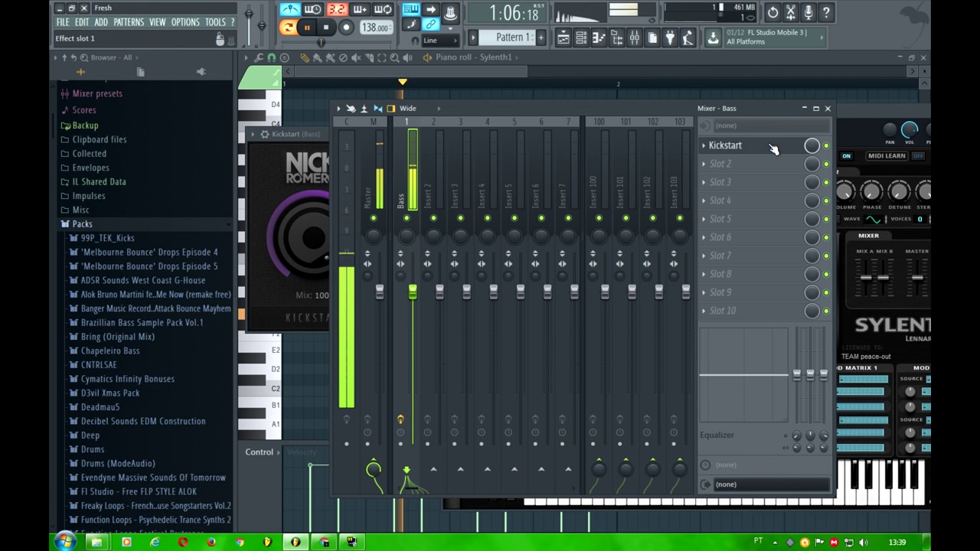Open the OPTIONS menu
Viewport: 980px width, 551px height.
185,22
